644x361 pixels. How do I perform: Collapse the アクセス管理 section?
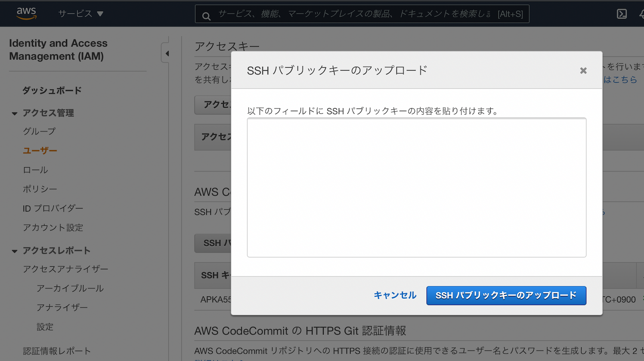pos(14,113)
